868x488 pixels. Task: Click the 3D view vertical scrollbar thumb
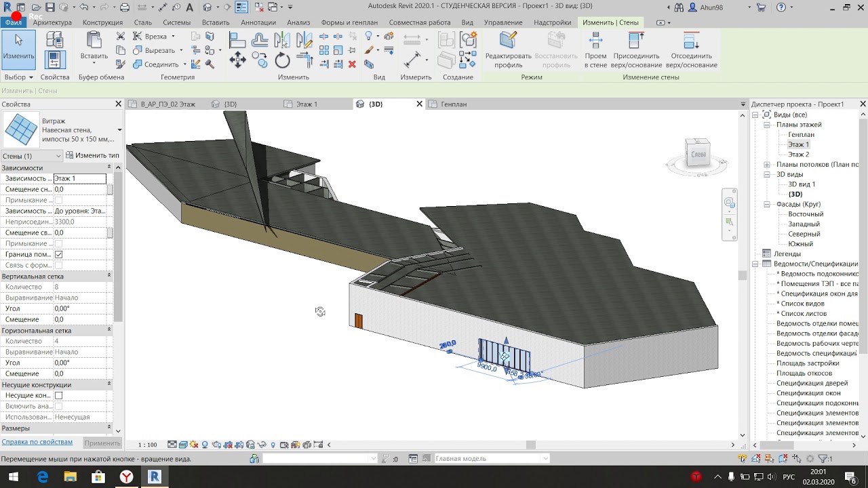click(743, 276)
